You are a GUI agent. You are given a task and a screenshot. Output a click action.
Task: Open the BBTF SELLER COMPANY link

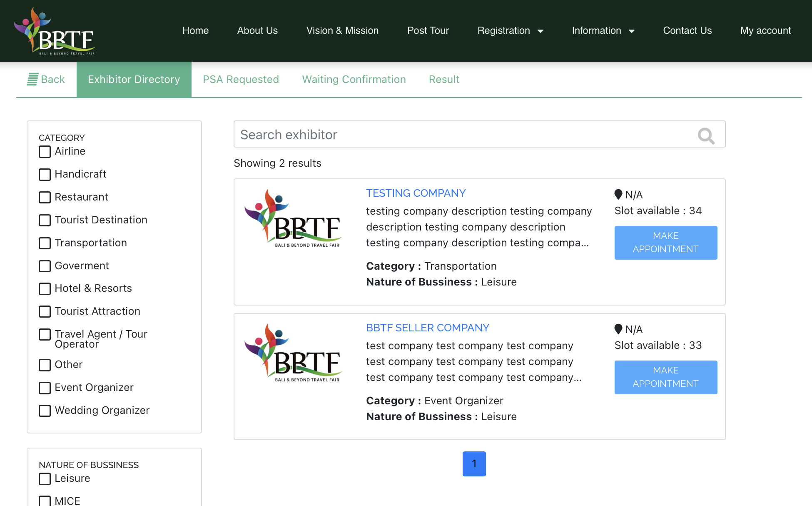coord(427,328)
